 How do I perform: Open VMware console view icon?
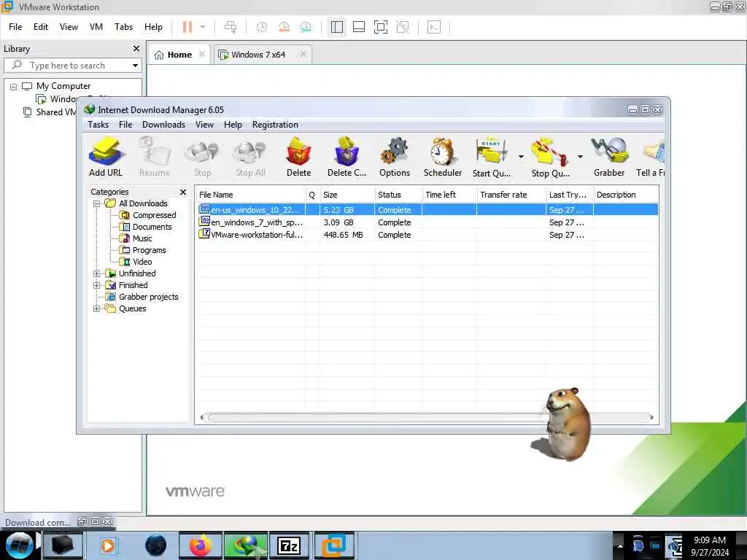(434, 27)
